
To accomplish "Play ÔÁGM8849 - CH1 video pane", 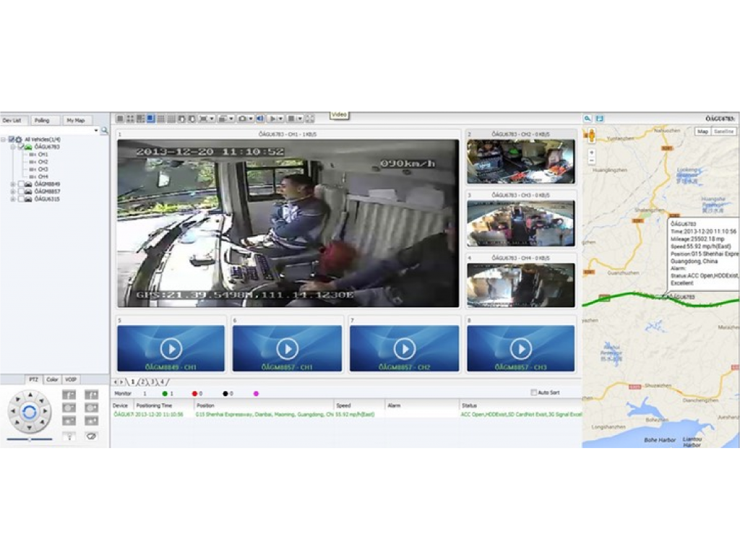I will click(171, 348).
